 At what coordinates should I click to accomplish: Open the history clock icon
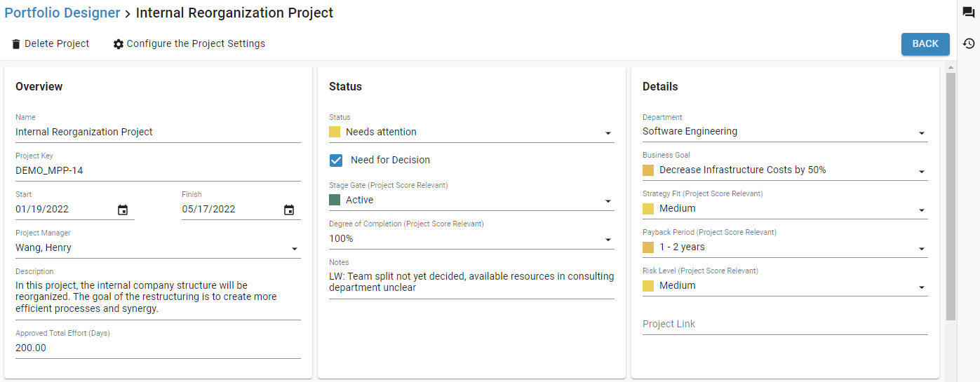[x=969, y=43]
